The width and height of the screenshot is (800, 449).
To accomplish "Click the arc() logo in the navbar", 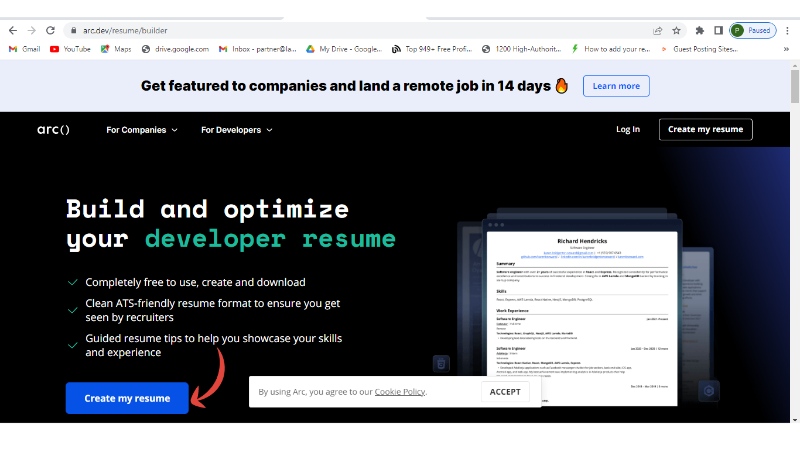I will coord(53,130).
